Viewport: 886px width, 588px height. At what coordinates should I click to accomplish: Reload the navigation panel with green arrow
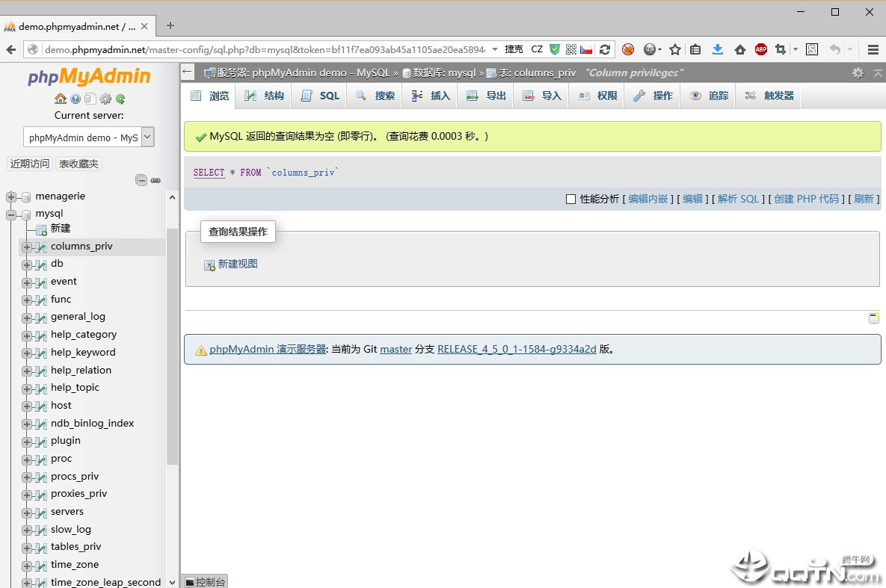point(120,99)
